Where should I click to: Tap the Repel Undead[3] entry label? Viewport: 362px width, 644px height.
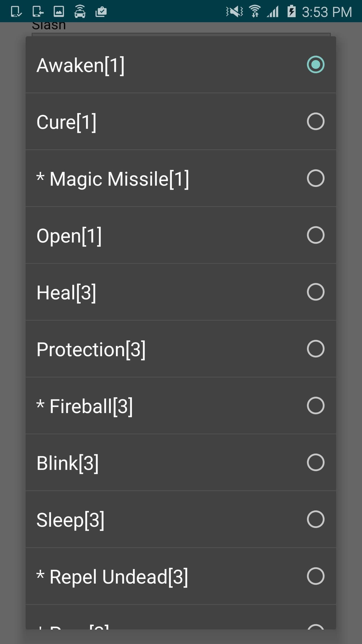point(112,577)
